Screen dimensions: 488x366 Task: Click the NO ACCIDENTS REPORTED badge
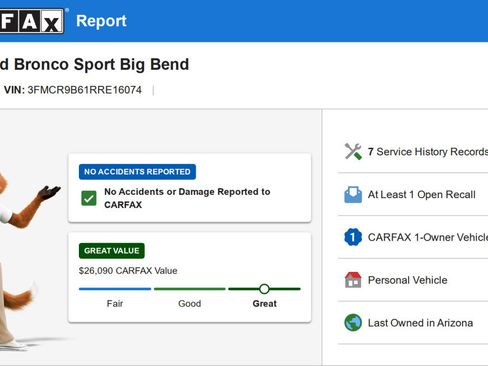tap(137, 172)
